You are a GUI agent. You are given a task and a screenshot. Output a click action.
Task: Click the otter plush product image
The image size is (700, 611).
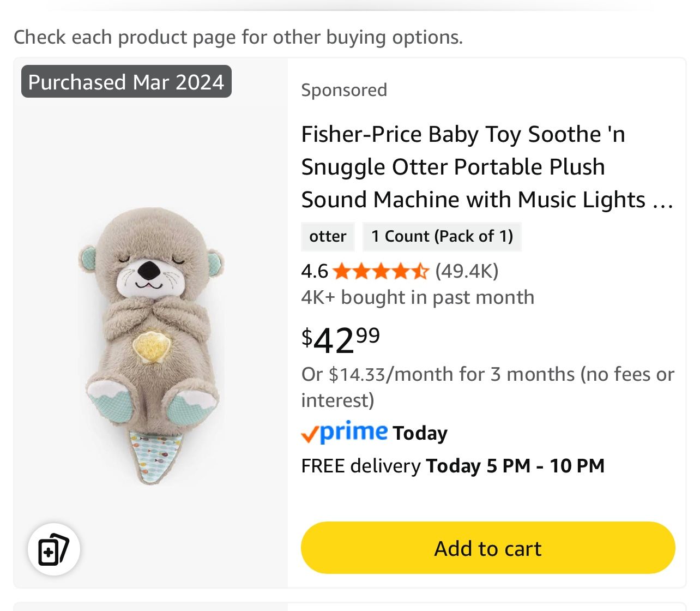151,346
